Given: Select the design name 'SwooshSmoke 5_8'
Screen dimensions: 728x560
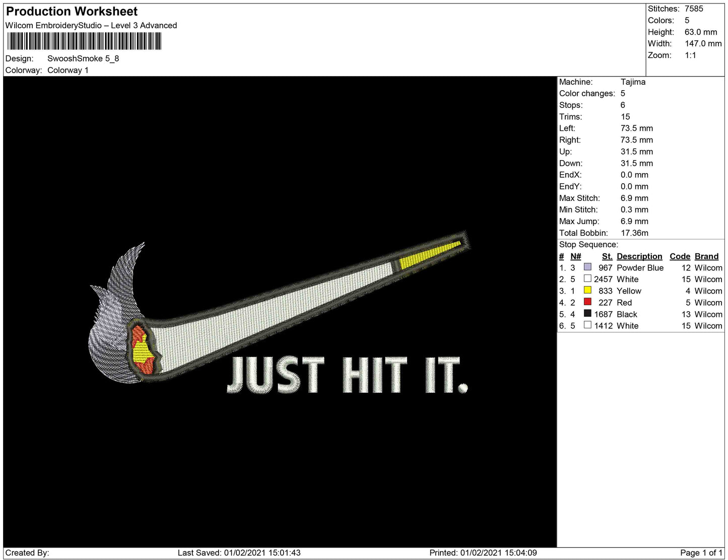Looking at the screenshot, I should pos(83,58).
